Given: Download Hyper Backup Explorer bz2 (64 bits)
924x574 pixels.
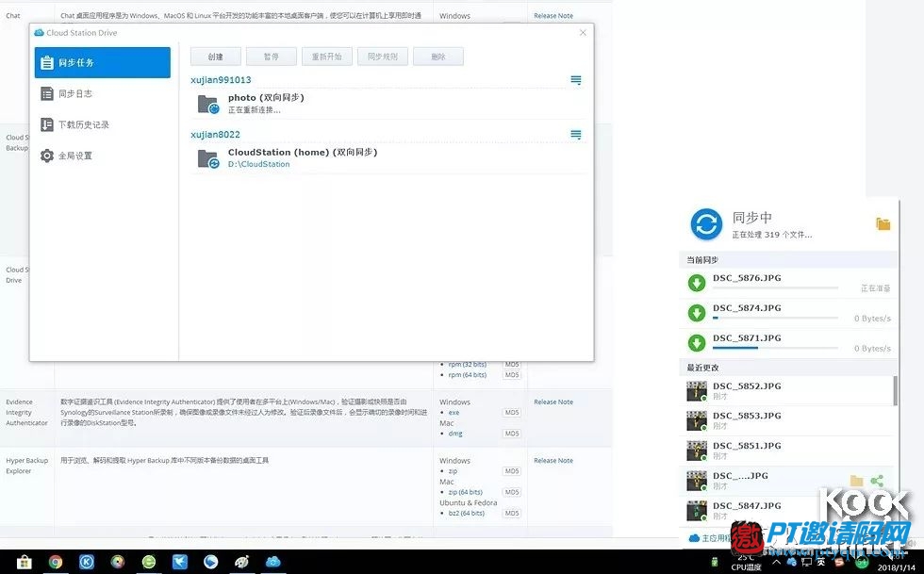Looking at the screenshot, I should (467, 514).
